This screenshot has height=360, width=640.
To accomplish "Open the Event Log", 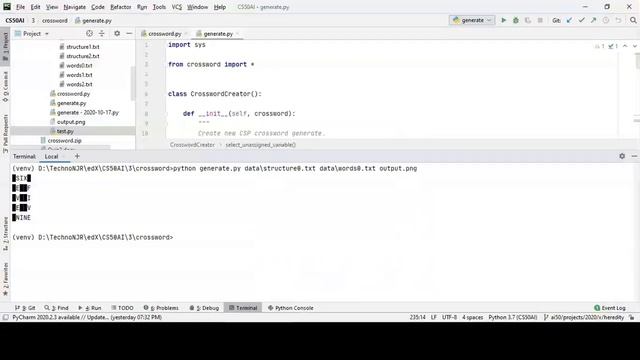I will 610,308.
